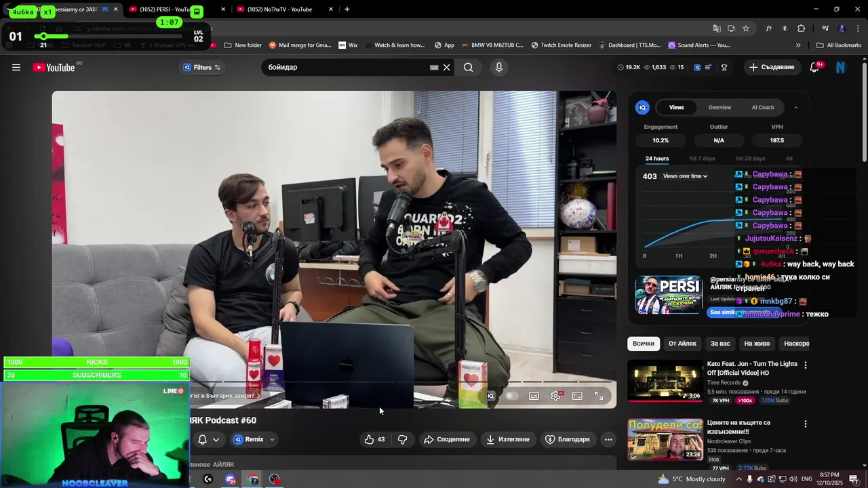Open the Sound Alerts bookmark
This screenshot has height=488, width=868.
coord(699,45)
